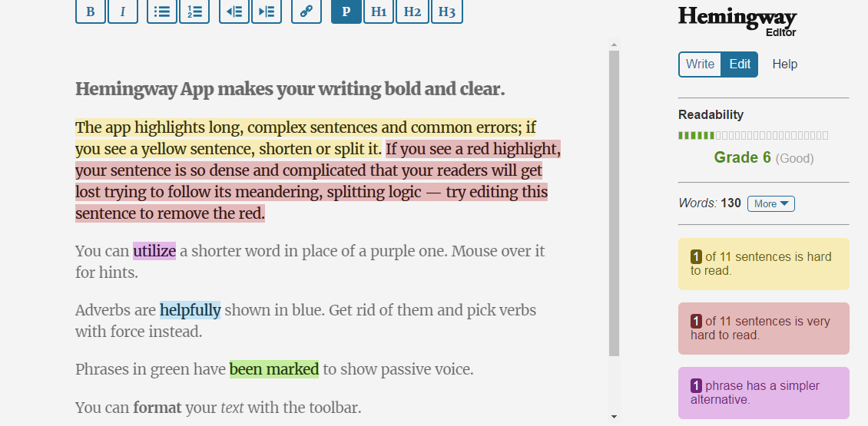This screenshot has width=868, height=426.
Task: Click the bold word format in text
Action: (x=157, y=408)
